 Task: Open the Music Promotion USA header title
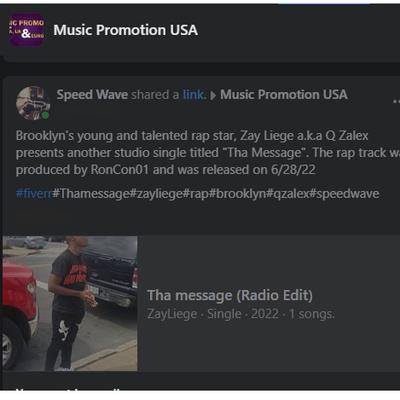(x=126, y=30)
